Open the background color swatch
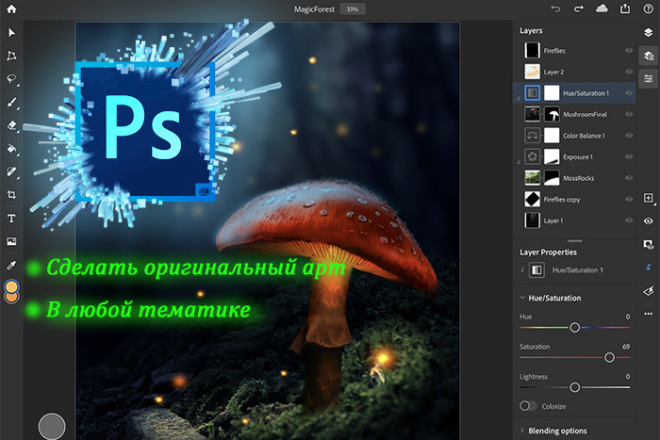660x440 pixels. point(11,299)
